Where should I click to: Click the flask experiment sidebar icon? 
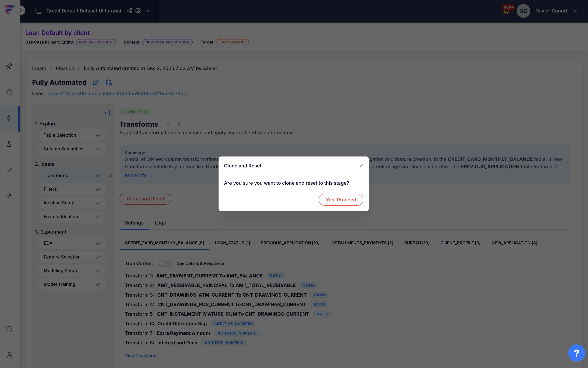pyautogui.click(x=9, y=144)
